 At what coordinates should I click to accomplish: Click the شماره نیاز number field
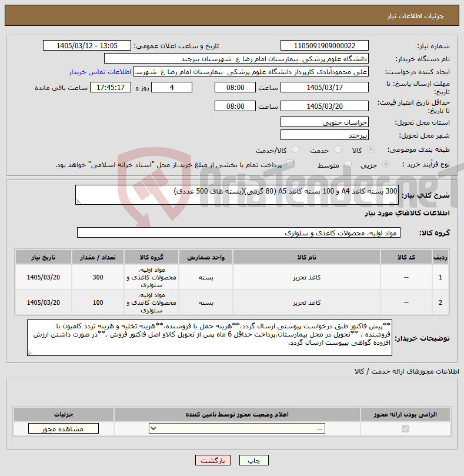pos(325,45)
